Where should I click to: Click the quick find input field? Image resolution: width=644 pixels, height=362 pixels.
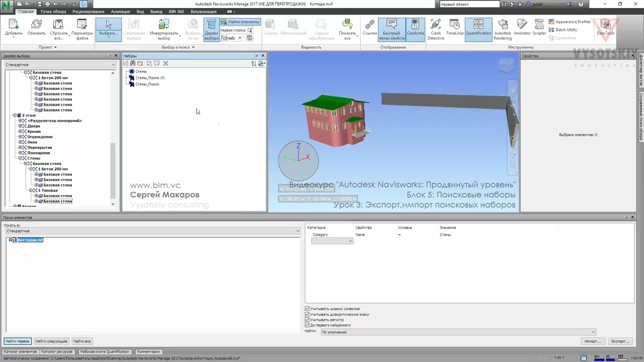click(x=232, y=30)
